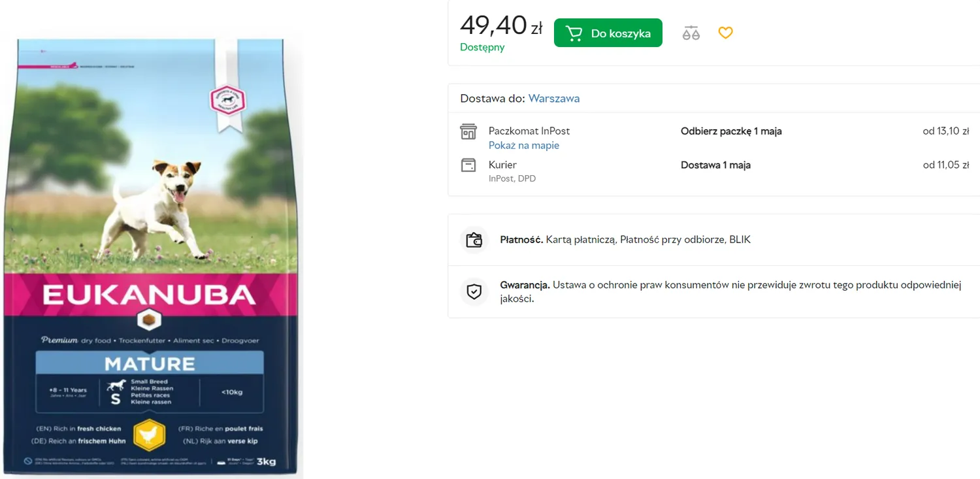Change delivery city Warszawa
This screenshot has width=980, height=479.
pos(554,99)
